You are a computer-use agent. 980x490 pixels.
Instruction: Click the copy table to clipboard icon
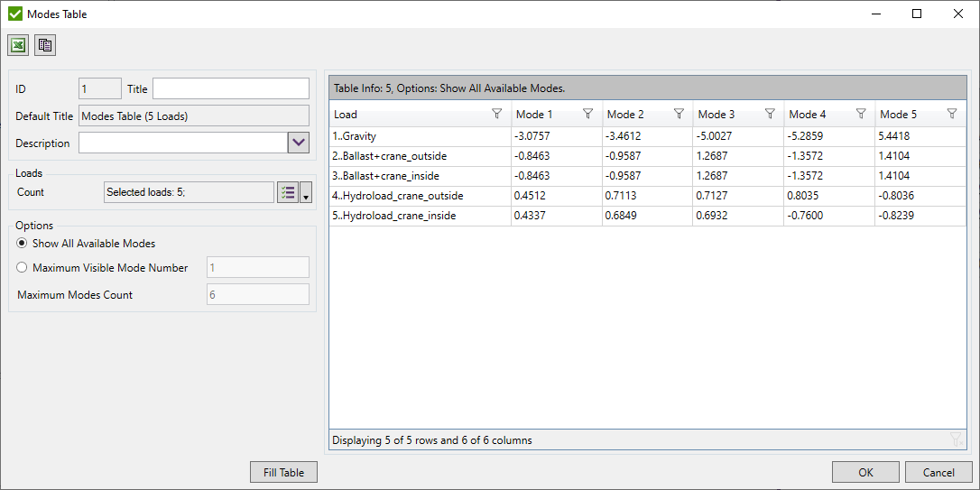click(x=45, y=45)
